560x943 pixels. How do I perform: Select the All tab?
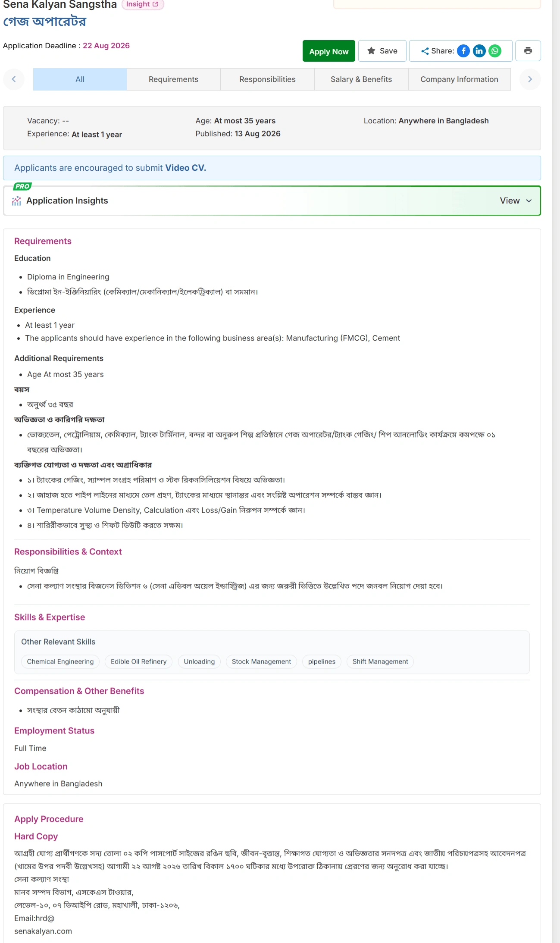pos(80,79)
